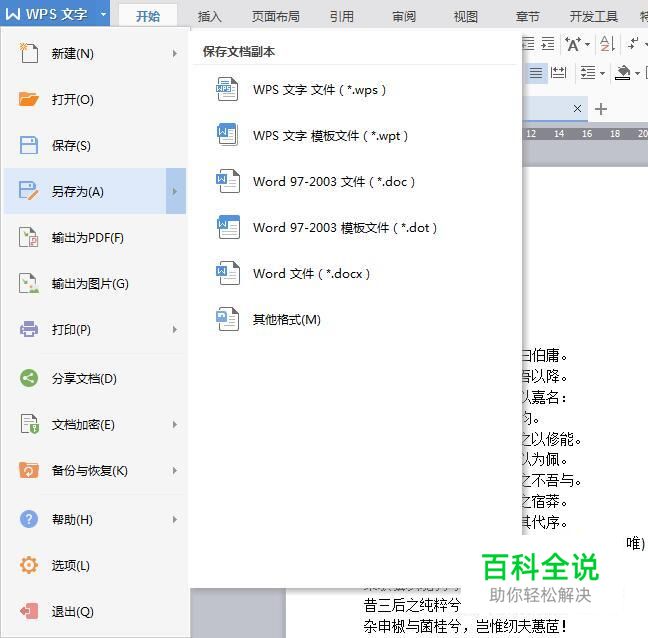The height and width of the screenshot is (638, 648).
Task: Select 输出为PDF(F) menu entry
Action: [x=95, y=238]
